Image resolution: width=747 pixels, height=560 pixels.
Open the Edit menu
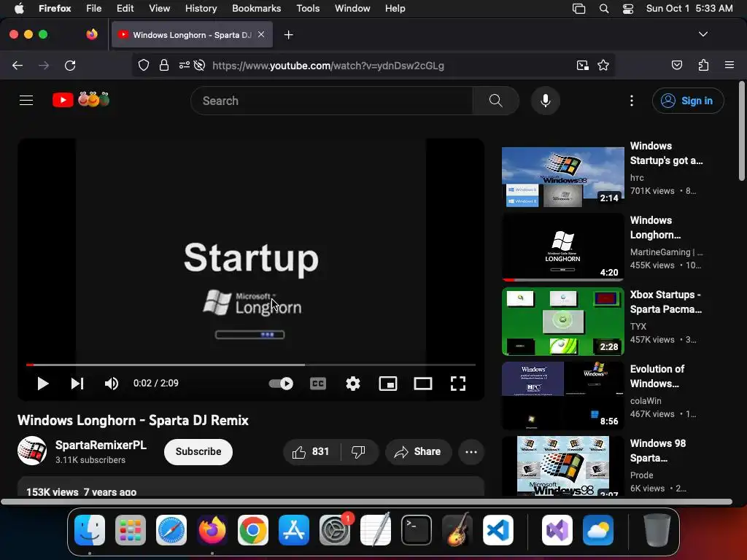[x=125, y=8]
